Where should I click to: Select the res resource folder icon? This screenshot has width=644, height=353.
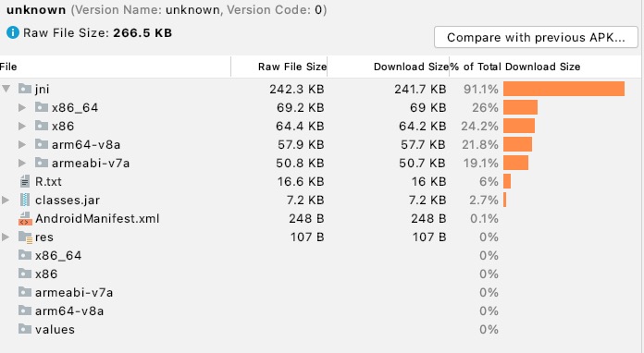click(25, 237)
